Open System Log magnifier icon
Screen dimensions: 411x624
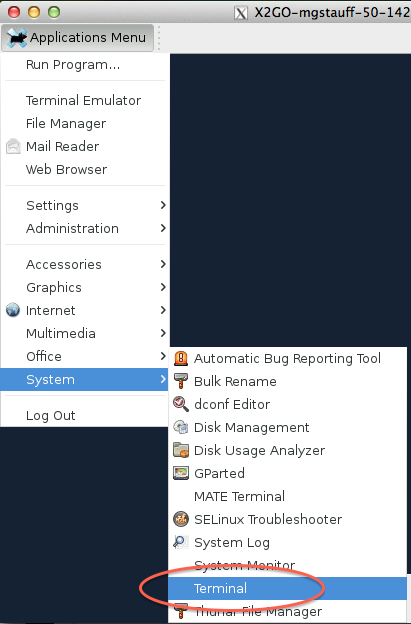[x=181, y=542]
